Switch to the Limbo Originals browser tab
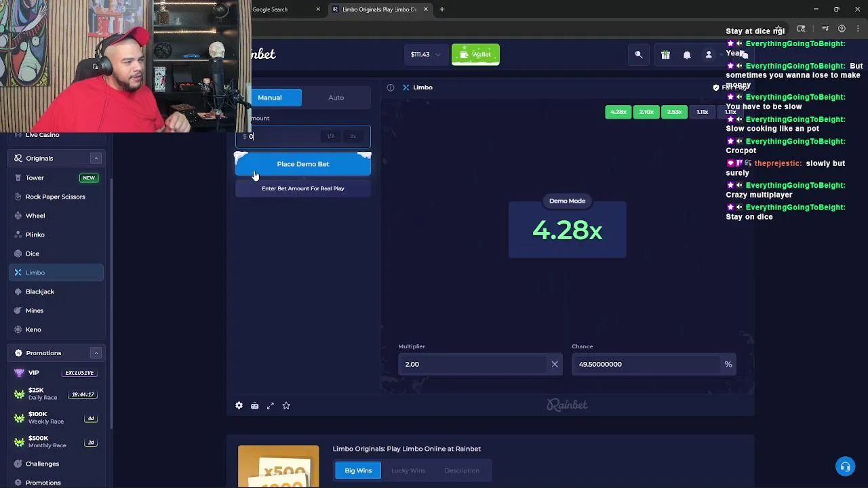Viewport: 868px width, 488px height. coord(380,9)
